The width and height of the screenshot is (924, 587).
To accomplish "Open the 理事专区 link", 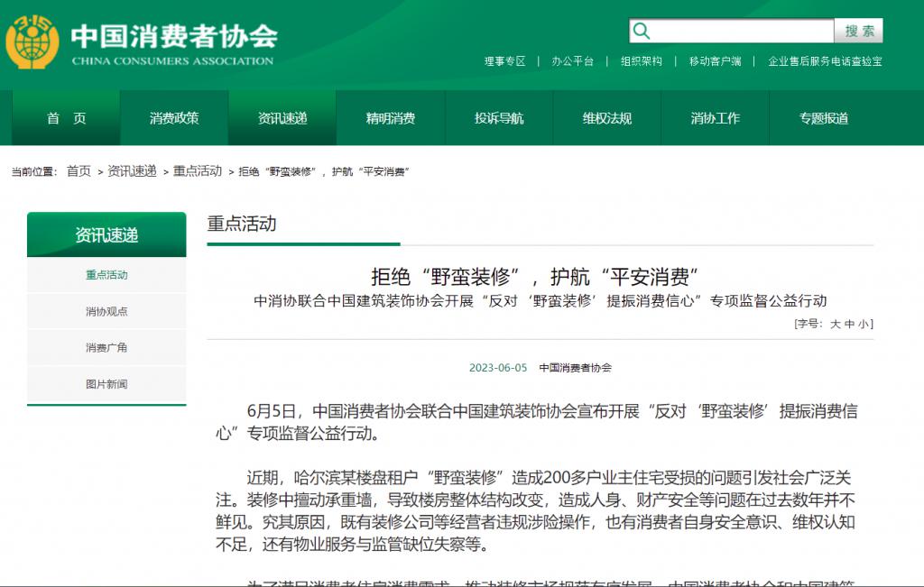I will click(504, 61).
